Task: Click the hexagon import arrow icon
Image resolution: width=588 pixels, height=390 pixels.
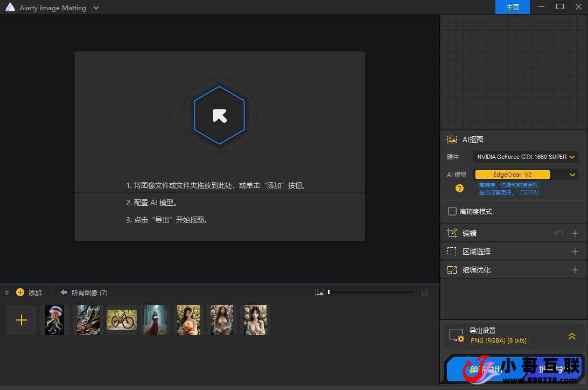Action: click(219, 116)
